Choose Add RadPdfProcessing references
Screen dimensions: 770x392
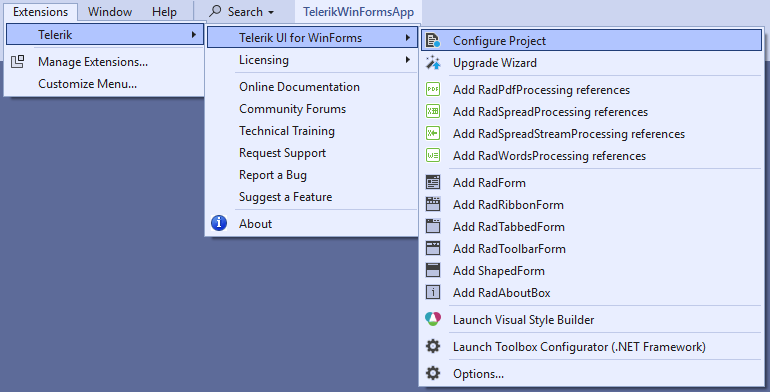[592, 89]
